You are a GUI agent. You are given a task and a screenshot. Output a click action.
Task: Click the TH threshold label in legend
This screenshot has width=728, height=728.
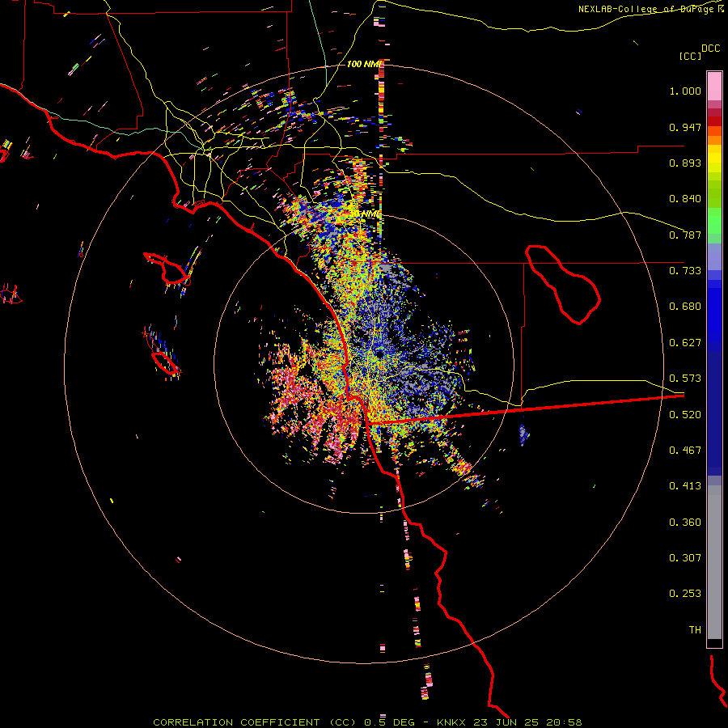tap(695, 630)
